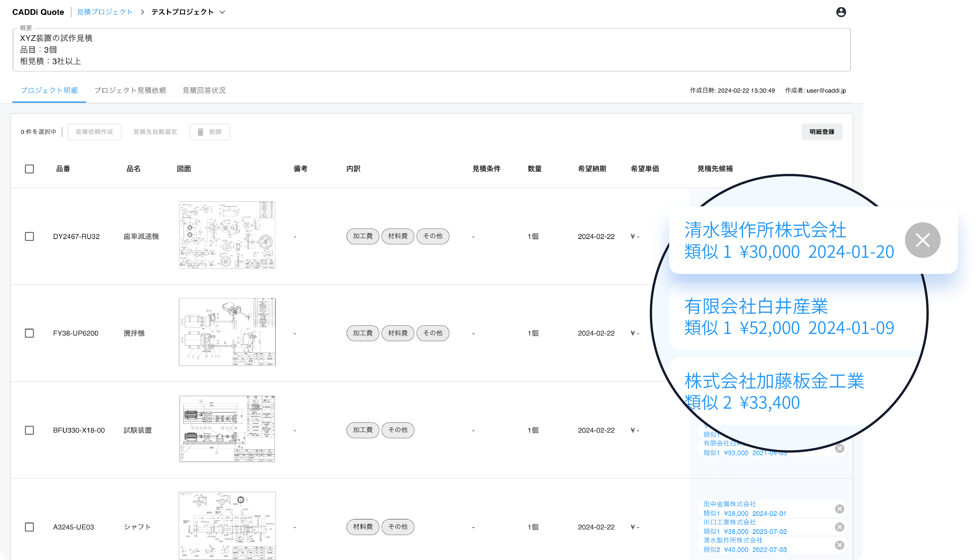This screenshot has width=976, height=560.
Task: Click 加工費 chip in 歯車減速機 row
Action: pos(363,236)
